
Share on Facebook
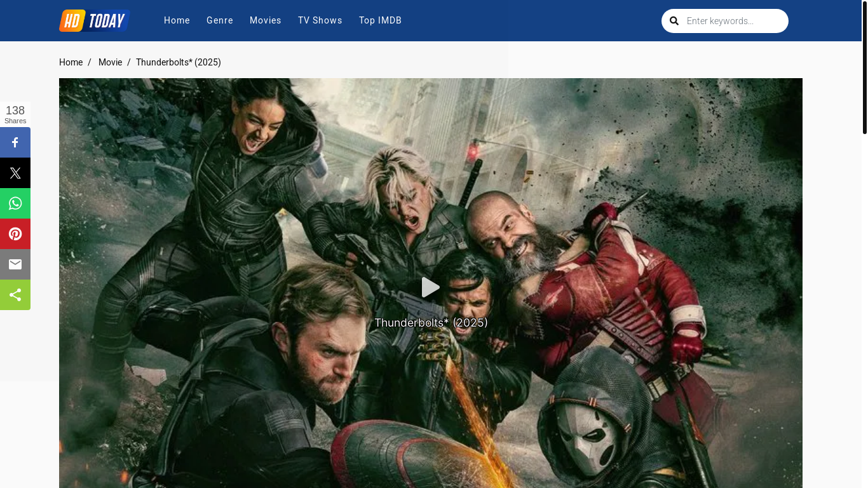(x=15, y=142)
